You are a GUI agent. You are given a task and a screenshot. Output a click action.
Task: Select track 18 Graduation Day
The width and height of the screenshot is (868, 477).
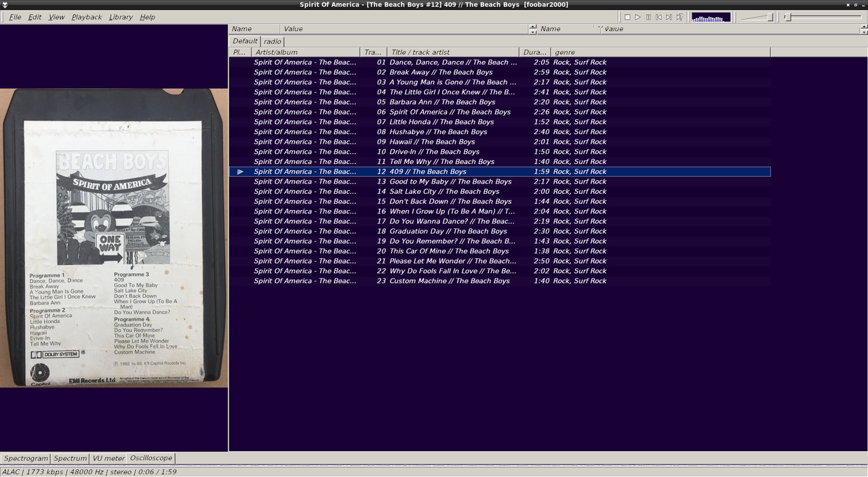point(500,231)
